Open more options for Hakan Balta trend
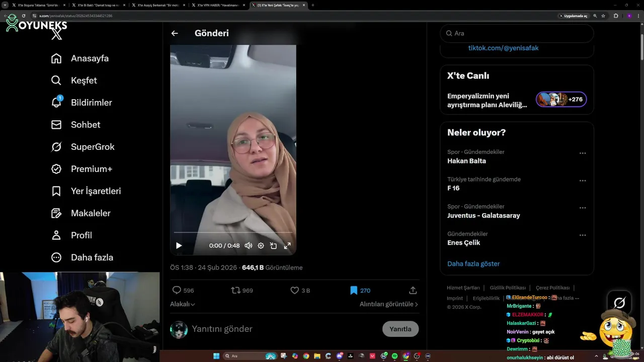 point(583,153)
